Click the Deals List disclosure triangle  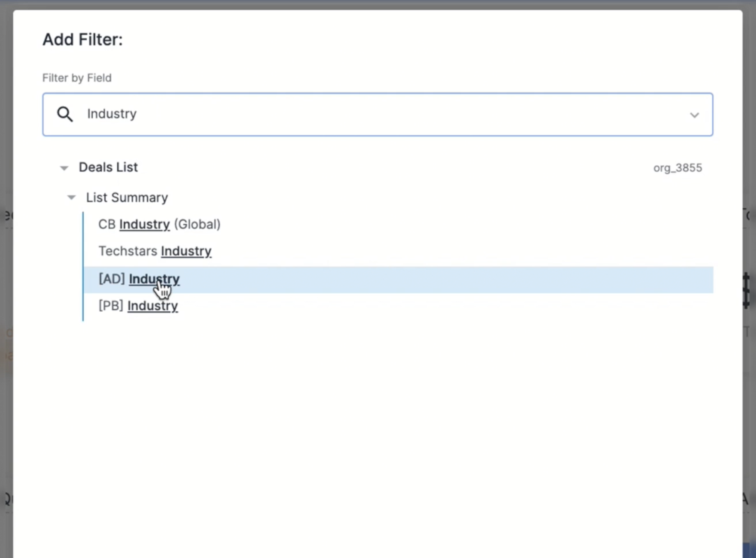point(64,168)
